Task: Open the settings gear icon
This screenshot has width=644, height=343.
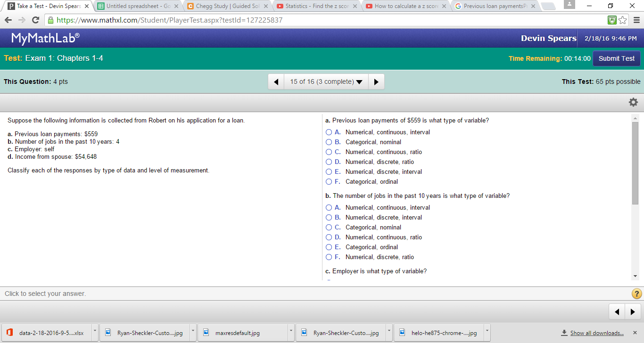Action: [x=633, y=102]
